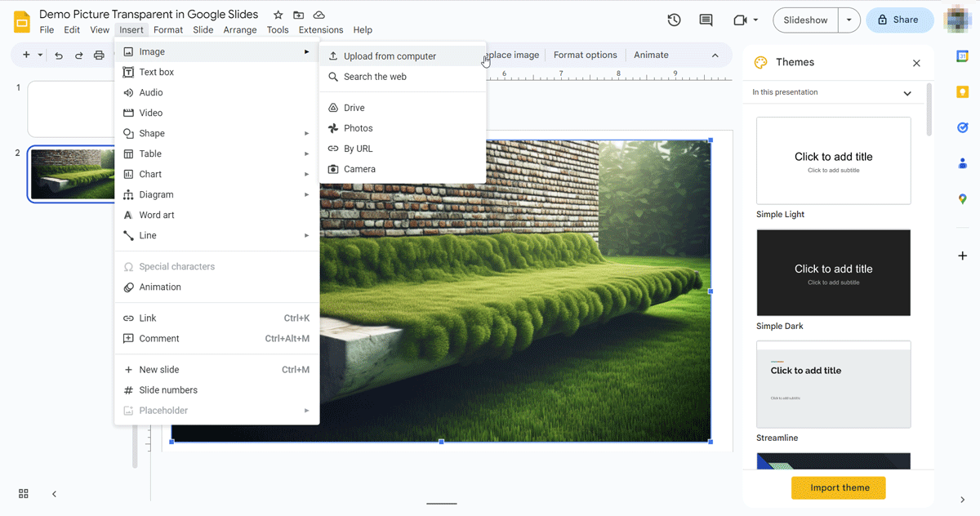Select the Simple Dark theme thumbnail
This screenshot has height=516, width=980.
coord(833,273)
